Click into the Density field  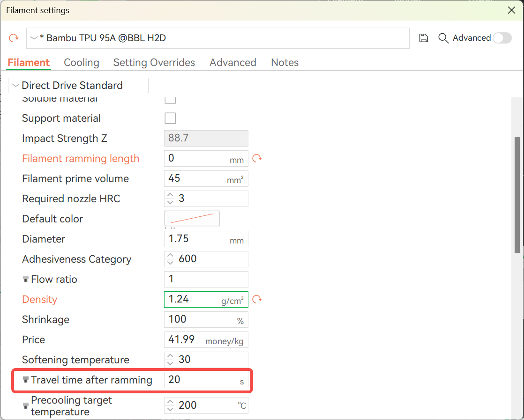click(206, 299)
